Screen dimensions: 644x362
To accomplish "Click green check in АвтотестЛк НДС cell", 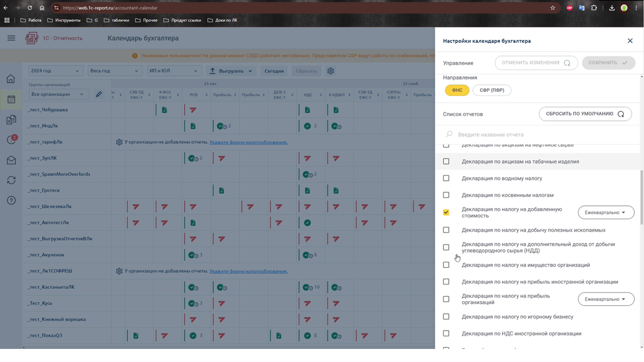I will (x=307, y=223).
